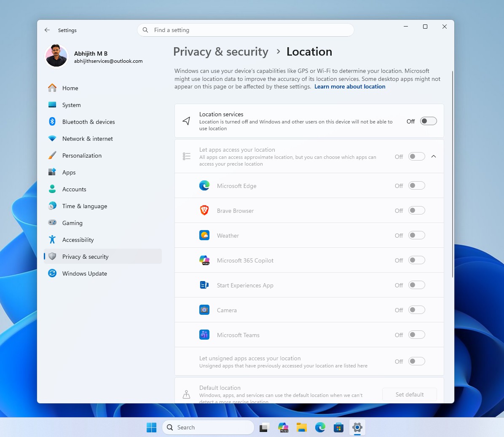Toggle Let apps access your location
Viewport: 504px width, 437px height.
point(417,156)
